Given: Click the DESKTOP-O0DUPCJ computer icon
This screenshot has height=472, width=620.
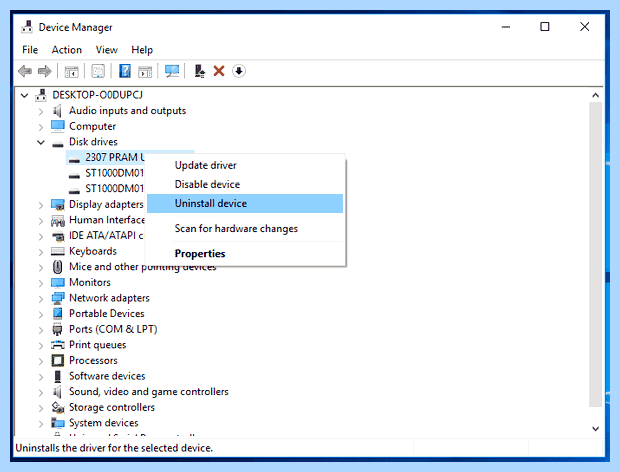Looking at the screenshot, I should pos(41,95).
